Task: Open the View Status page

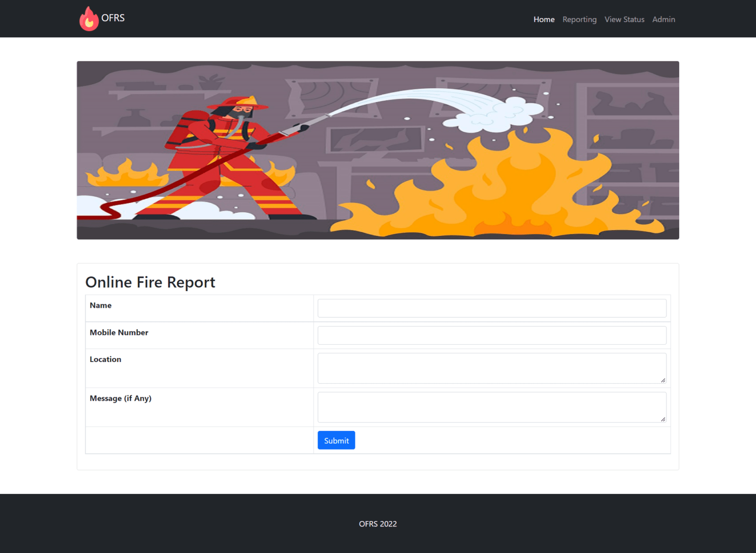Action: (x=624, y=19)
